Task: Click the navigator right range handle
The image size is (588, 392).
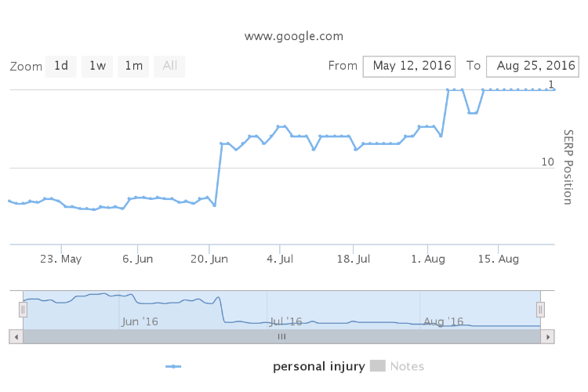Action: click(x=540, y=310)
